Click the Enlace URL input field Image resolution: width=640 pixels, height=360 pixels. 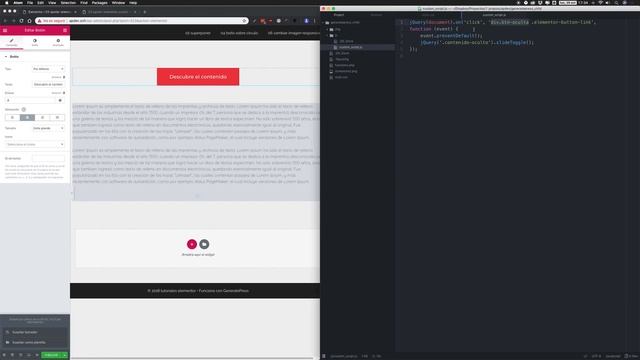click(x=30, y=100)
